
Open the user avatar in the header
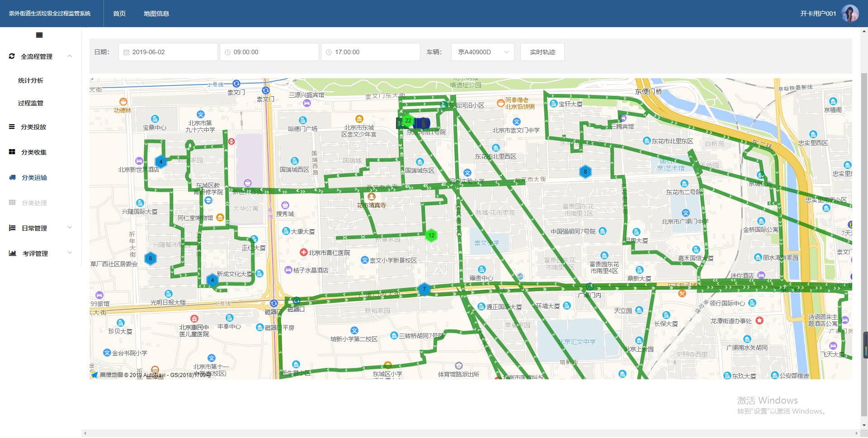[849, 14]
